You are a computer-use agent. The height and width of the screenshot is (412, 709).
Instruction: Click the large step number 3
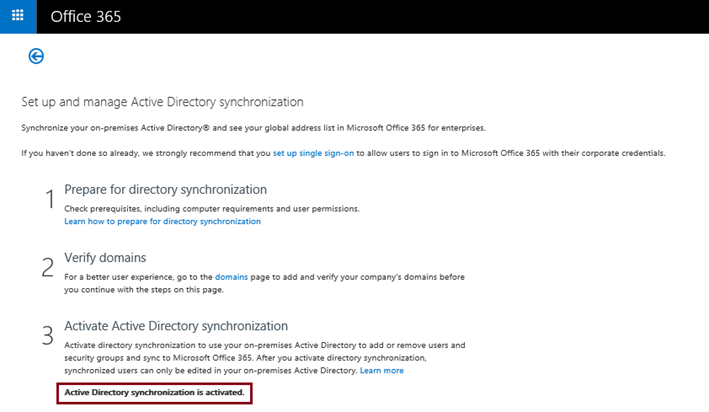pyautogui.click(x=48, y=336)
